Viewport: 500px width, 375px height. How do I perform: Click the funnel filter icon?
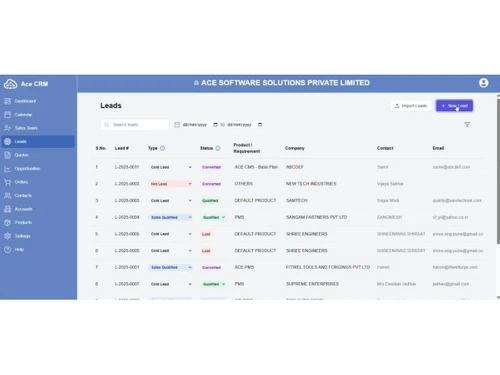[x=467, y=125]
